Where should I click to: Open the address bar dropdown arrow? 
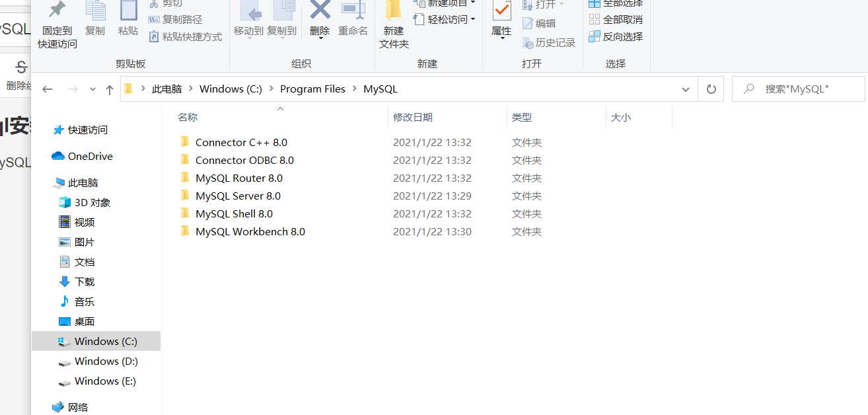(x=685, y=89)
